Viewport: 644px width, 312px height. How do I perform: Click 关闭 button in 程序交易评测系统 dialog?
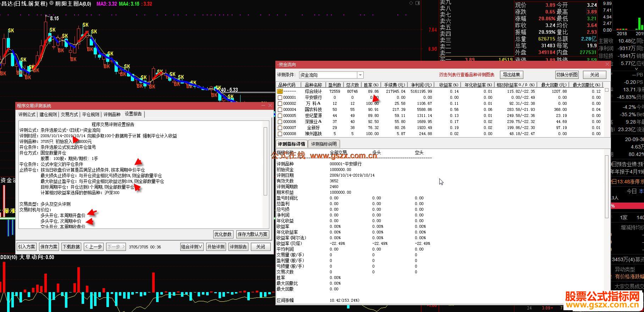tap(261, 247)
